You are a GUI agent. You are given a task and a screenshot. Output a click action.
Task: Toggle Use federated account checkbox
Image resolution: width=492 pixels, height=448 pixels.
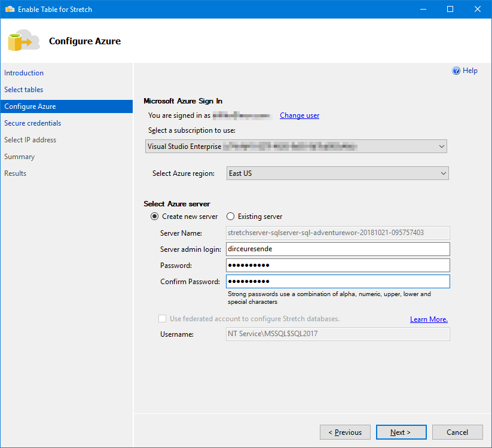point(162,319)
